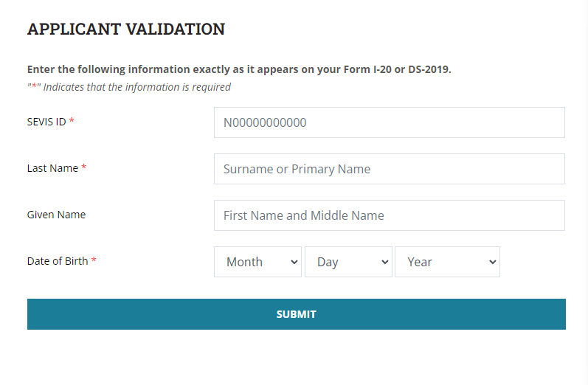Click the required information note in italics
588x385 pixels.
click(x=129, y=87)
